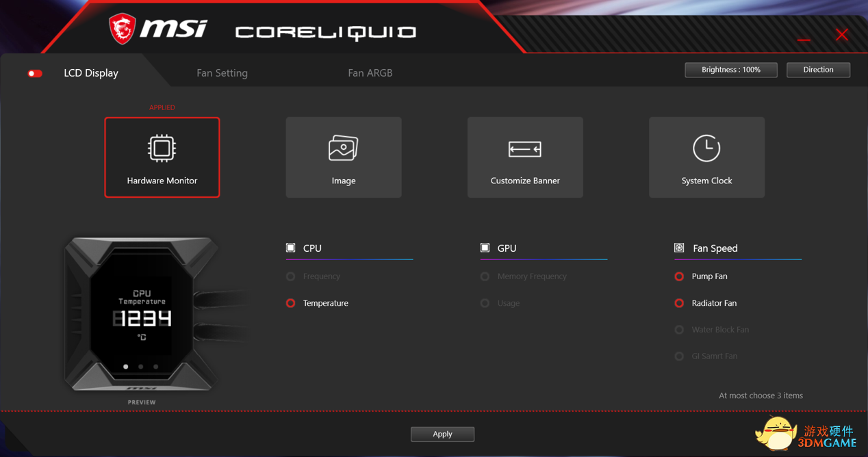Click the Brightness : 100% button
868x457 pixels.
pos(731,70)
